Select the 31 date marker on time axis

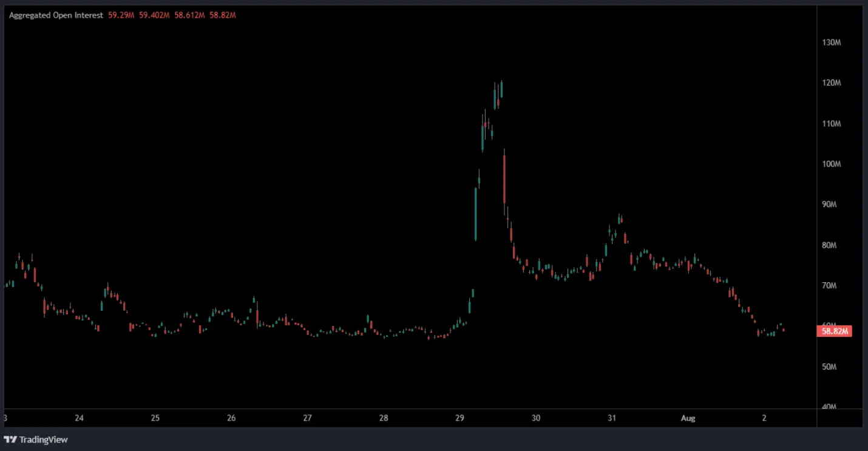(612, 418)
